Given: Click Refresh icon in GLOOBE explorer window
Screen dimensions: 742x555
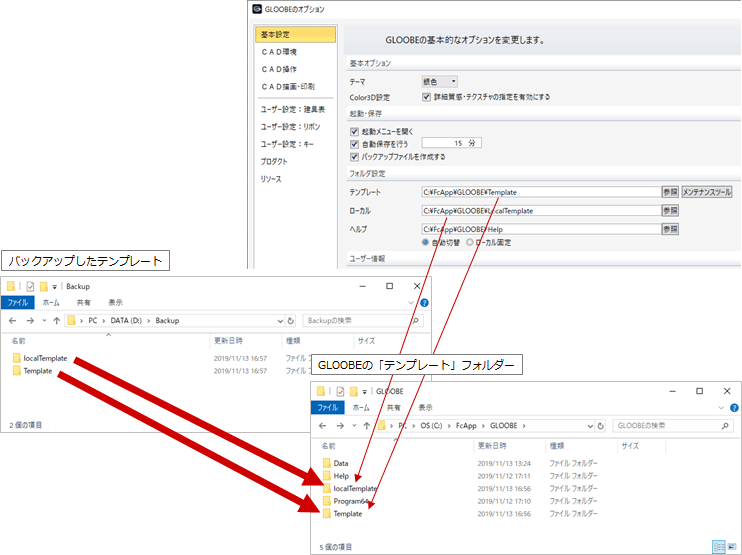Looking at the screenshot, I should [x=601, y=426].
